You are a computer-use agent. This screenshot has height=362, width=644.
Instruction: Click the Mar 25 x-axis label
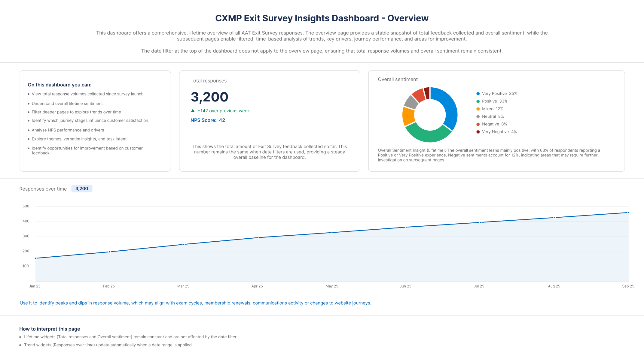183,286
